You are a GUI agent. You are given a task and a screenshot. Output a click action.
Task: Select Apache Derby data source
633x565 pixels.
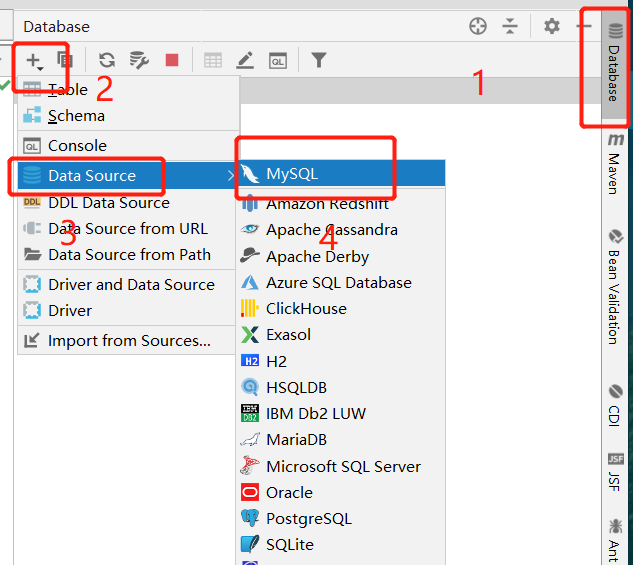341,256
